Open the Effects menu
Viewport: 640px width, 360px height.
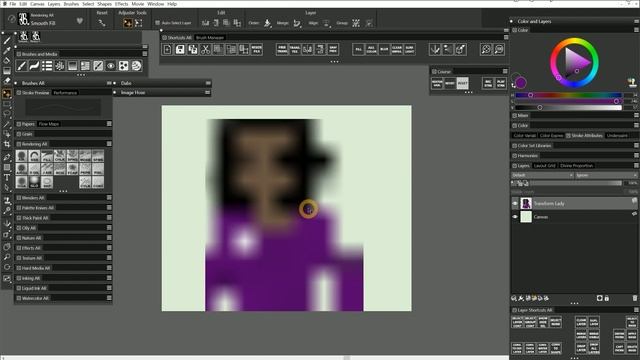click(121, 4)
